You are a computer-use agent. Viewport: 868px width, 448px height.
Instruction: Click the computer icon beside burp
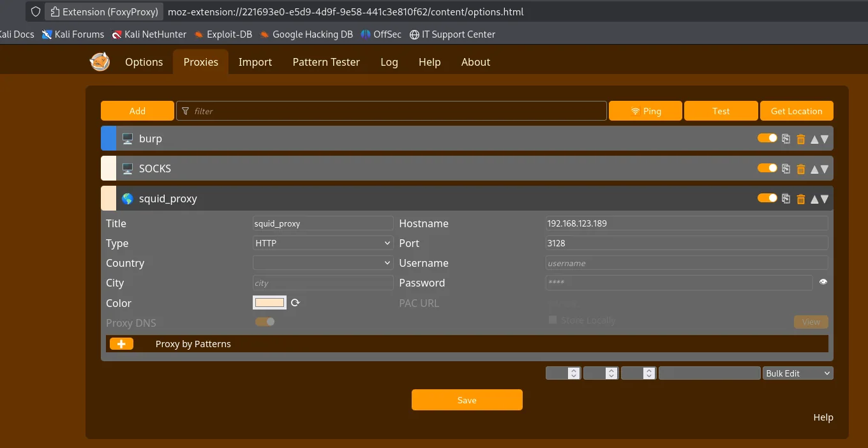point(128,138)
